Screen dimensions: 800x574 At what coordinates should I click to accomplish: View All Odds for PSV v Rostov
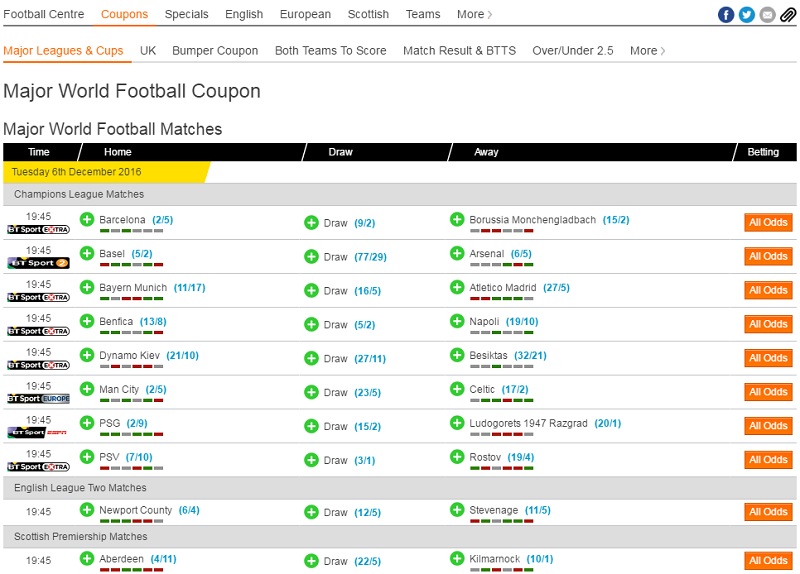[768, 460]
